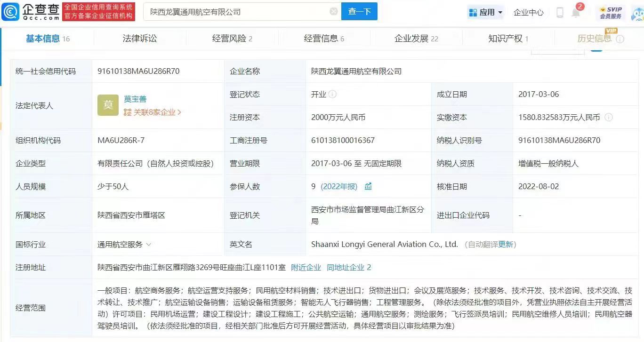Click 西安市市场监督管理局曲江新区分局 value
Viewport: 644px width, 342px height.
click(x=368, y=215)
